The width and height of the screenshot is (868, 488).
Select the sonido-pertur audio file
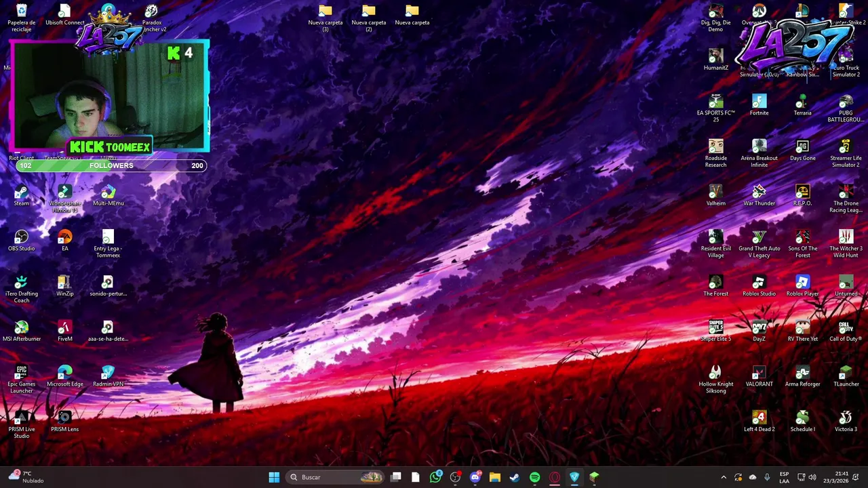coord(108,286)
